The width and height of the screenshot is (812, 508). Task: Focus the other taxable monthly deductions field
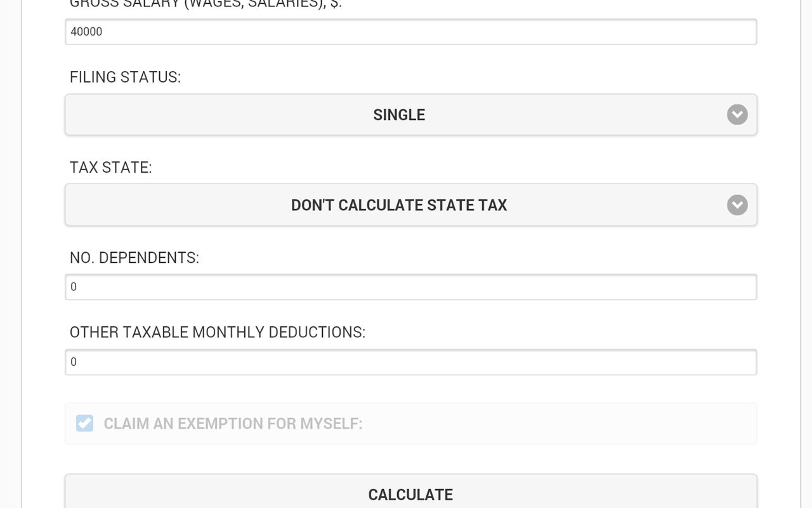point(410,361)
